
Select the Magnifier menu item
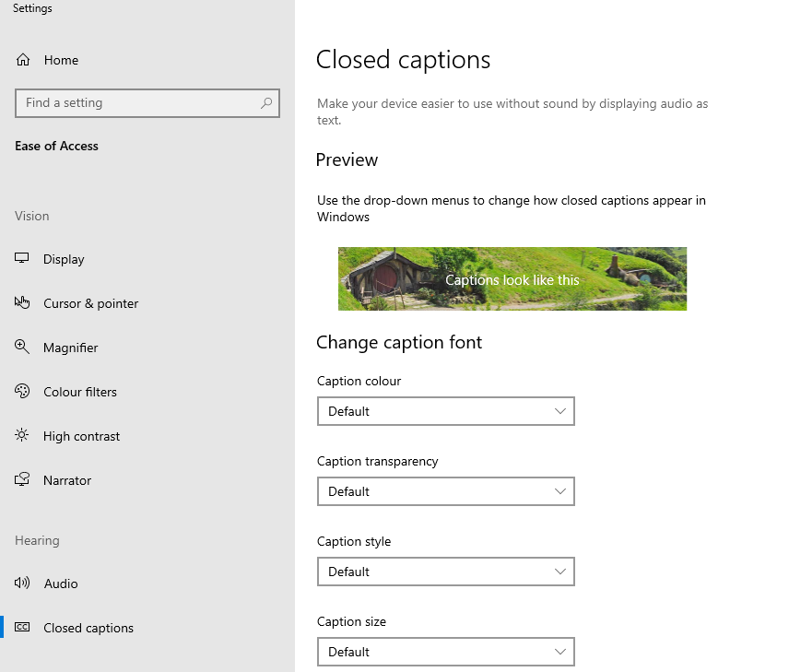(x=147, y=348)
